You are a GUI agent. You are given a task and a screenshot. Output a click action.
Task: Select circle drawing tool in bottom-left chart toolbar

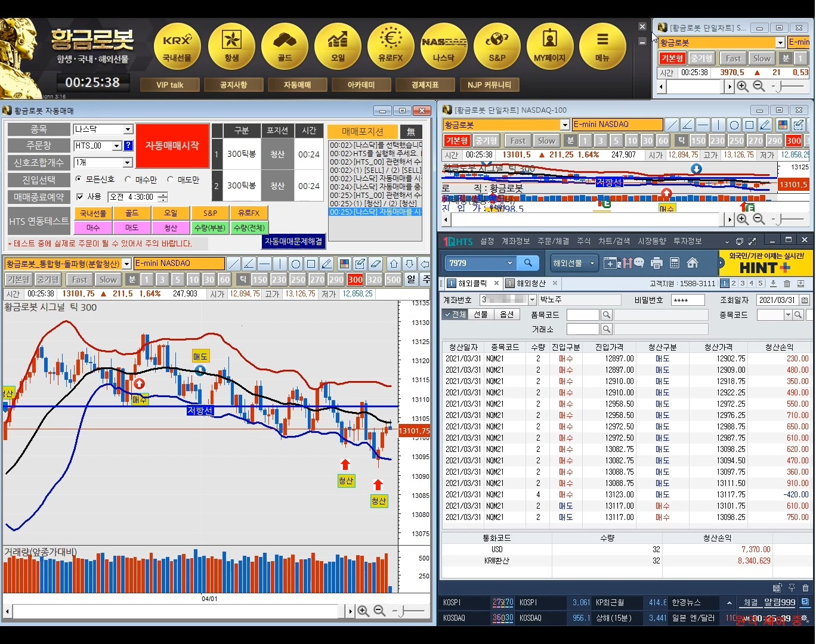coord(296,264)
